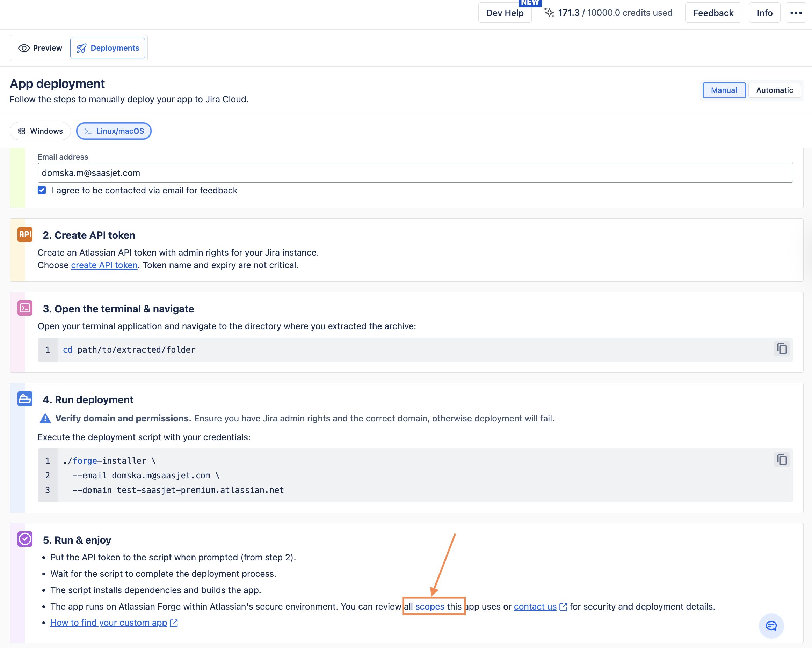812x648 pixels.
Task: Click the sparkle credits icon
Action: pyautogui.click(x=549, y=13)
